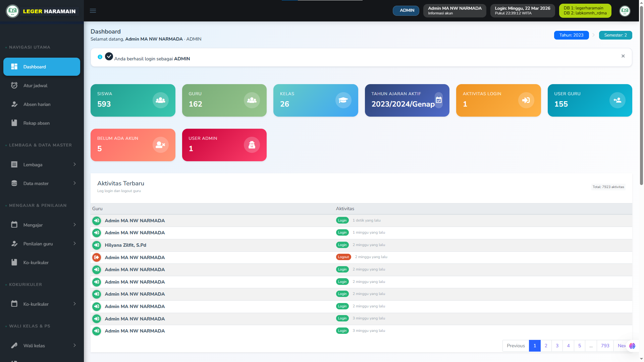Image resolution: width=644 pixels, height=362 pixels.
Task: Click the Penilaian guru icon
Action: 14,244
